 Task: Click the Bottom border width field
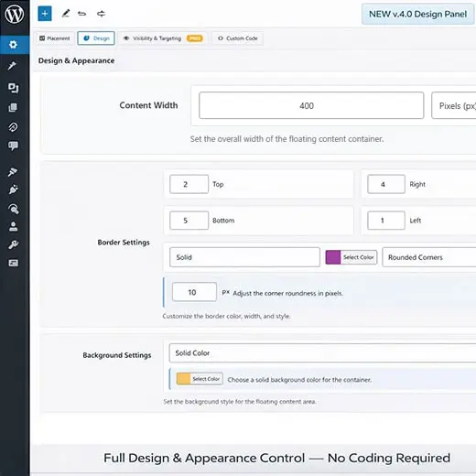point(189,221)
